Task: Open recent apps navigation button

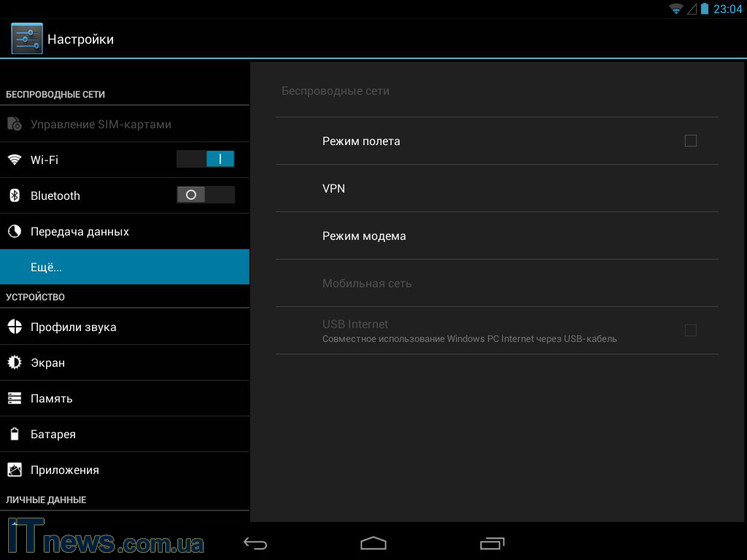Action: [x=491, y=543]
